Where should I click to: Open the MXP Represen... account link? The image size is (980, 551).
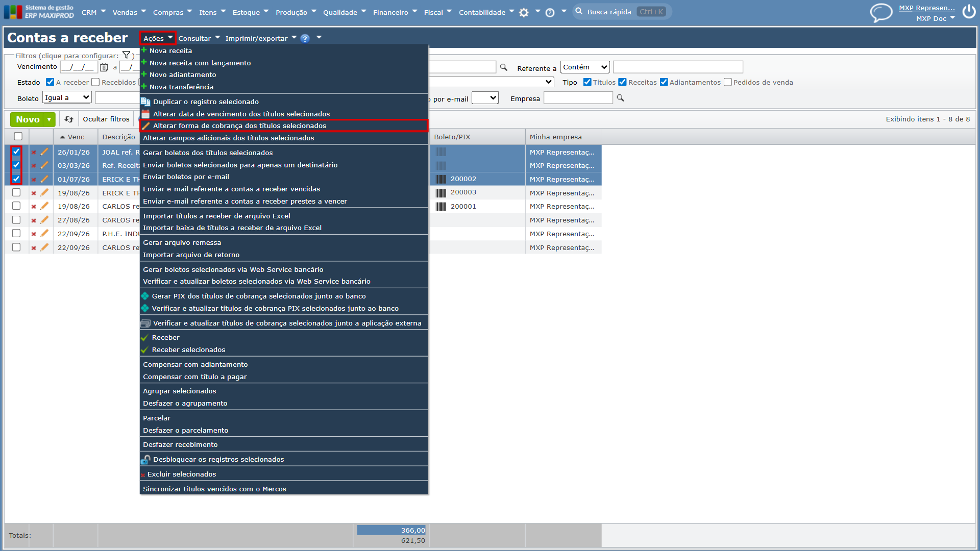pyautogui.click(x=927, y=8)
